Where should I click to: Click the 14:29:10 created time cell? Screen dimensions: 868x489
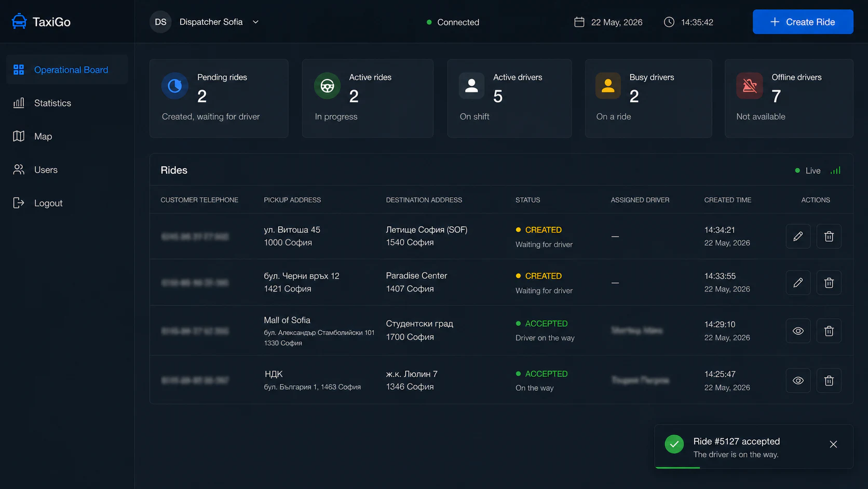(x=727, y=331)
